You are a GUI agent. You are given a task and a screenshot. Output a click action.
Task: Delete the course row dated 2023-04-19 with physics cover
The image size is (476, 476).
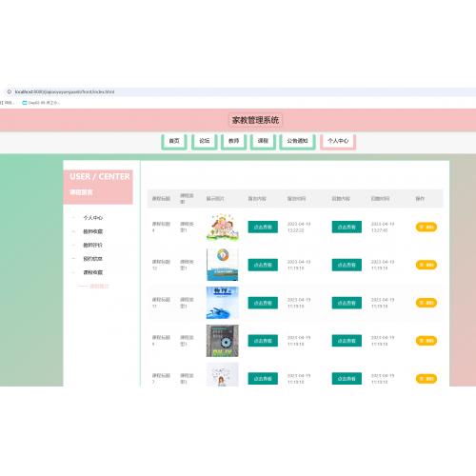pos(426,303)
